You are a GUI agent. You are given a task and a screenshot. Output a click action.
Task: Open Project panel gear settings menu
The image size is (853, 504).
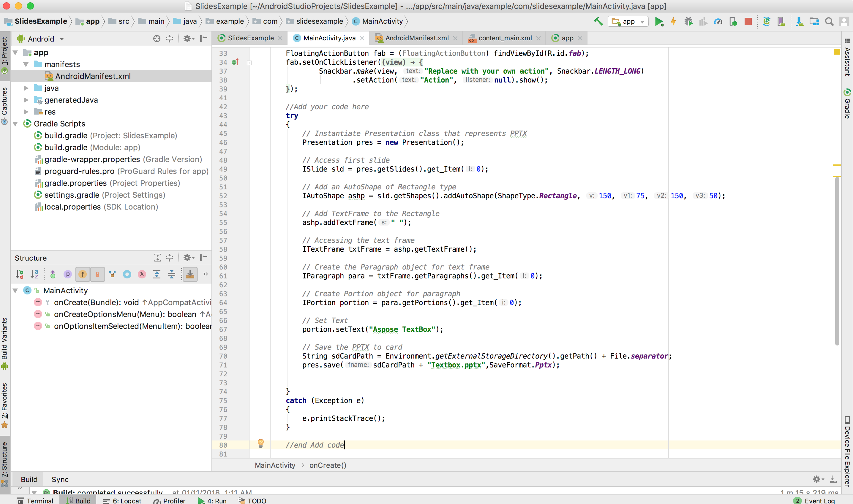[189, 39]
